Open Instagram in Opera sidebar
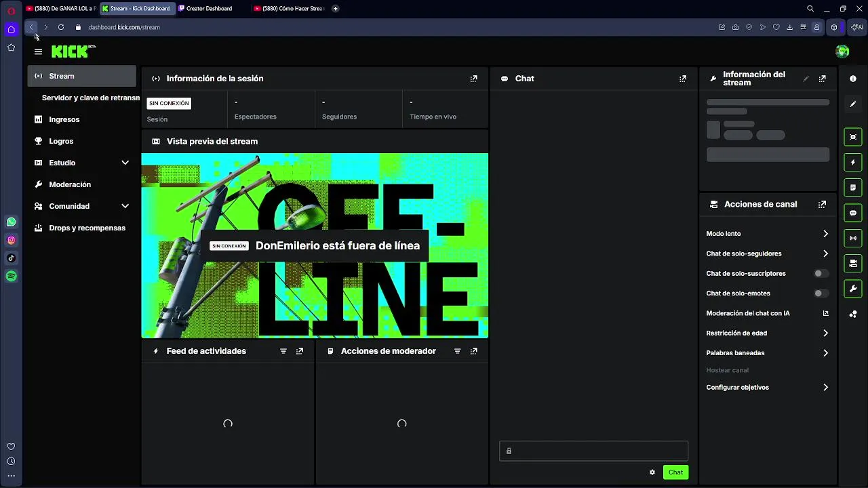The image size is (868, 488). coord(11,240)
